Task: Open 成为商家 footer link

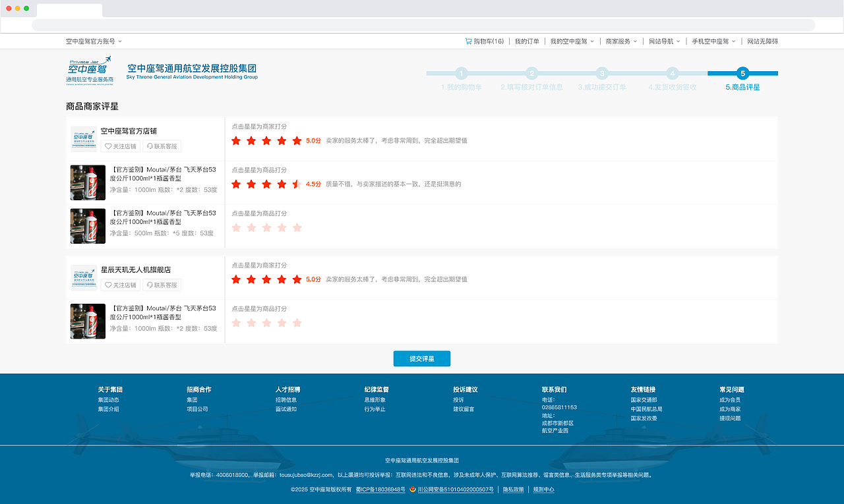Action: point(730,409)
